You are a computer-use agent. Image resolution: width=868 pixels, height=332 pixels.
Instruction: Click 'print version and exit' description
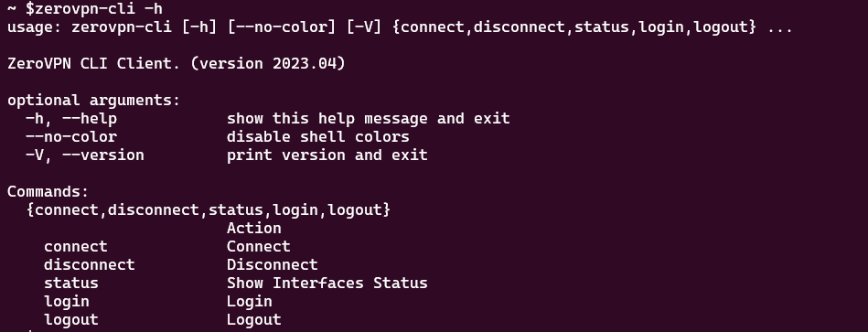point(327,155)
